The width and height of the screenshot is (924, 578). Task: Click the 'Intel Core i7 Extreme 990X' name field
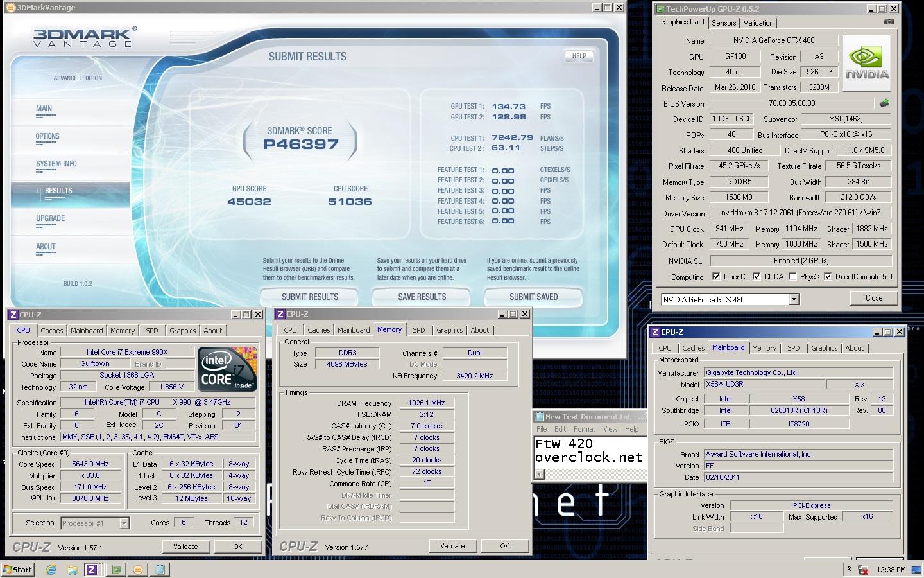[x=127, y=352]
